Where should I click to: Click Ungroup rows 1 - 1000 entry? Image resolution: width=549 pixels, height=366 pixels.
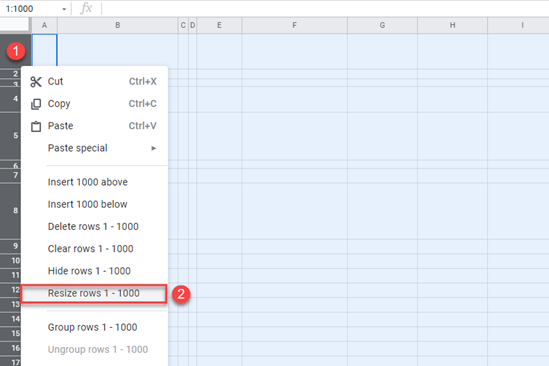(x=94, y=350)
